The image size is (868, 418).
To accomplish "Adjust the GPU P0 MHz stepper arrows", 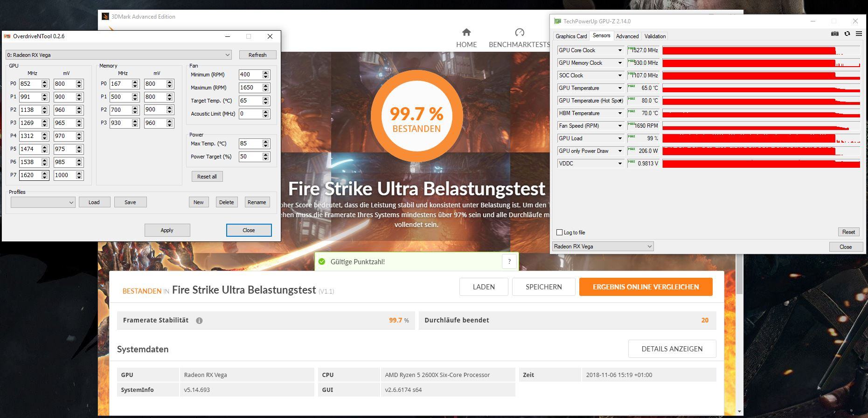I will pyautogui.click(x=45, y=84).
